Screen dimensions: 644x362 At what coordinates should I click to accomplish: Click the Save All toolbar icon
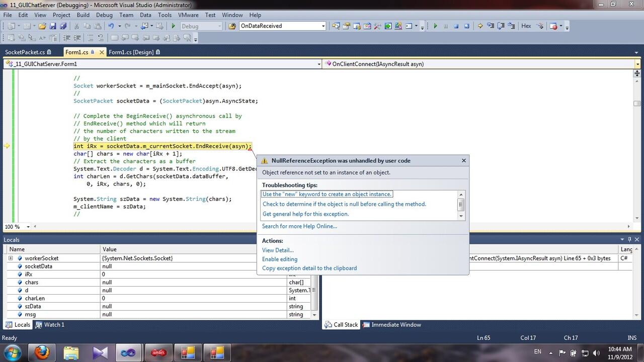pyautogui.click(x=64, y=26)
